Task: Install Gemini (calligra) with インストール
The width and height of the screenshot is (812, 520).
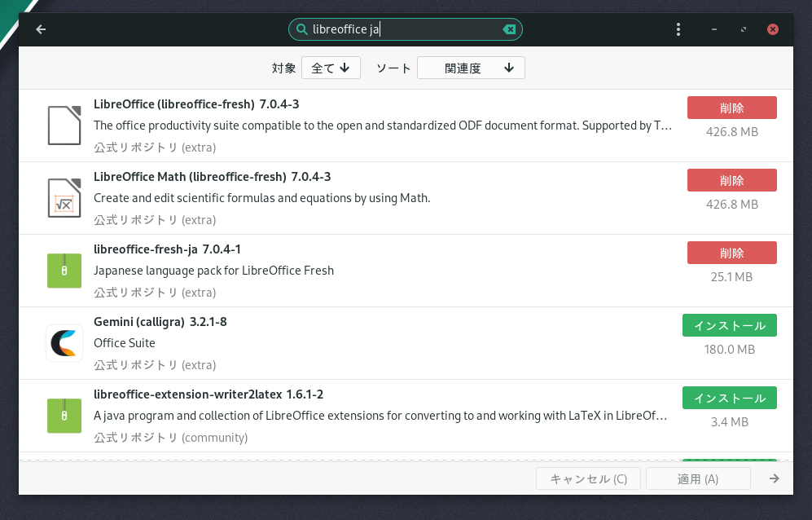Action: 730,325
